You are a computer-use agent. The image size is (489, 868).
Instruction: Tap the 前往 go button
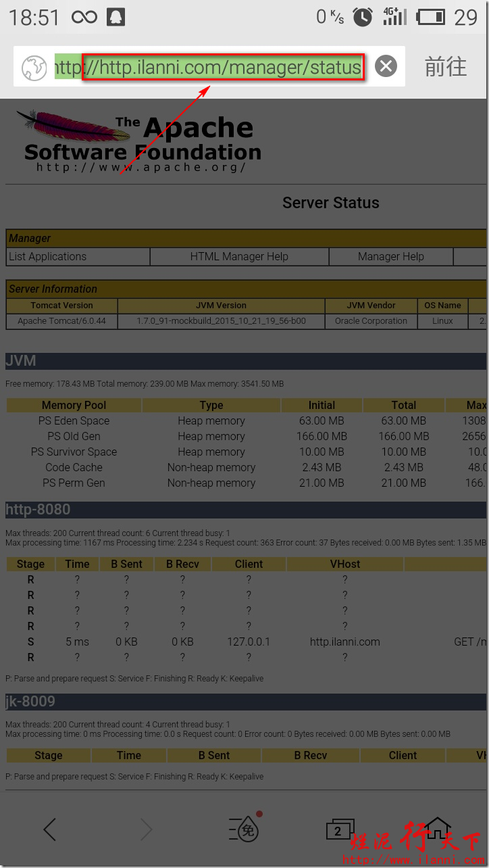[446, 66]
